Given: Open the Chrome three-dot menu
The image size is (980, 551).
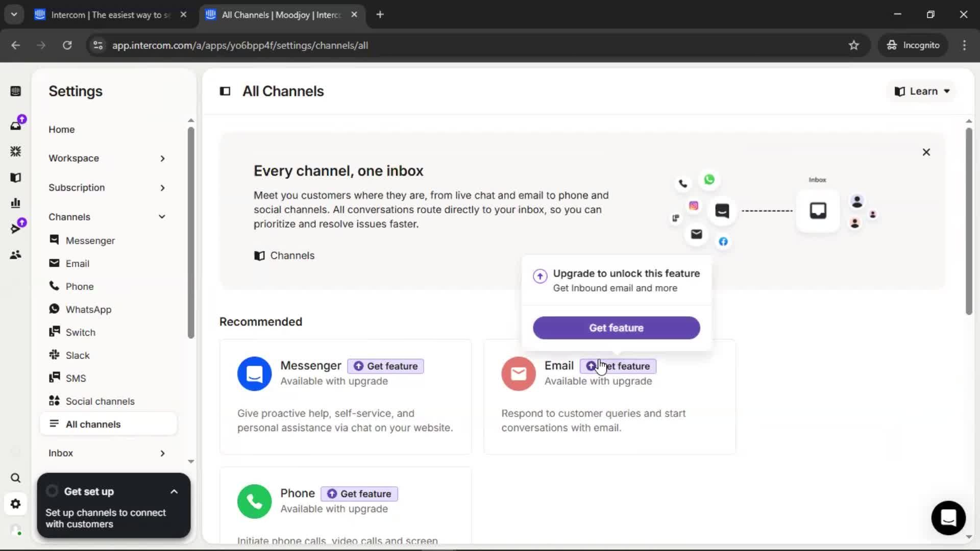Looking at the screenshot, I should pos(964,45).
